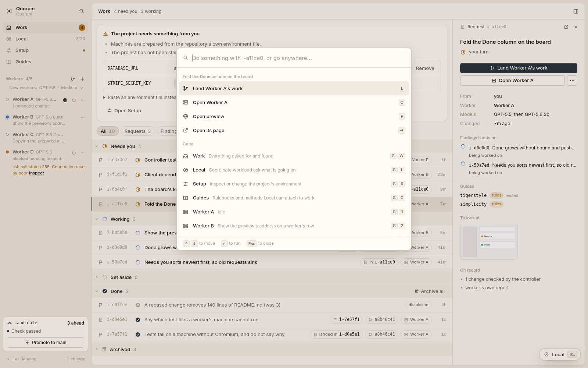
Task: Open the request in a new window icon
Action: coord(566,27)
